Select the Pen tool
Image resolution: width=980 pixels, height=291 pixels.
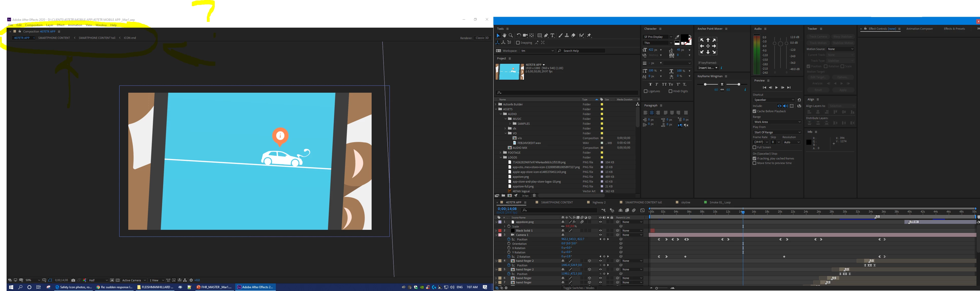(546, 36)
